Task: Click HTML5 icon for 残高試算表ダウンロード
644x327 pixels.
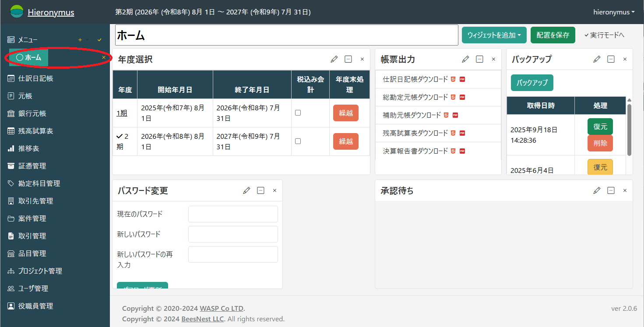Action: click(453, 133)
